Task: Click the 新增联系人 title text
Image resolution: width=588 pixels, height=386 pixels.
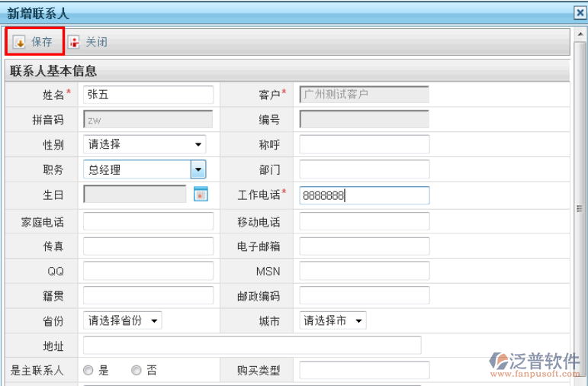Action: pyautogui.click(x=38, y=14)
